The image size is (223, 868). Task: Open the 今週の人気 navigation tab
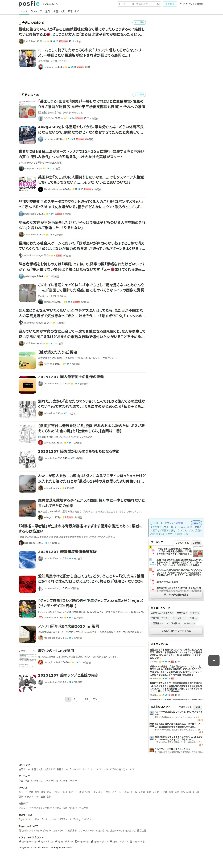59,11
